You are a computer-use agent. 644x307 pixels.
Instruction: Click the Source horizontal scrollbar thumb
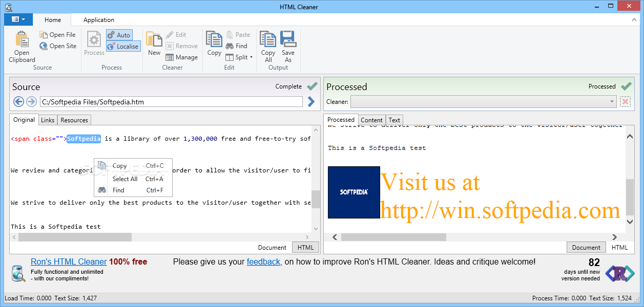75,237
